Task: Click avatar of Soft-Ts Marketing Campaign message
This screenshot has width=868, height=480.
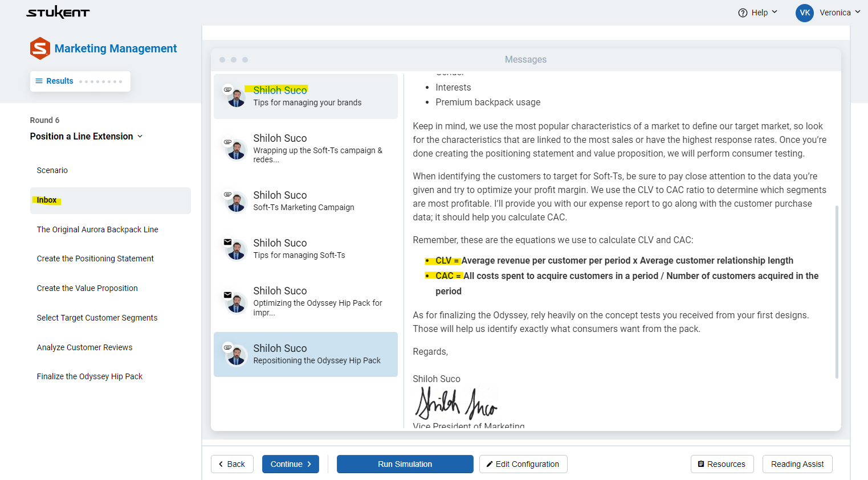Action: [x=236, y=203]
